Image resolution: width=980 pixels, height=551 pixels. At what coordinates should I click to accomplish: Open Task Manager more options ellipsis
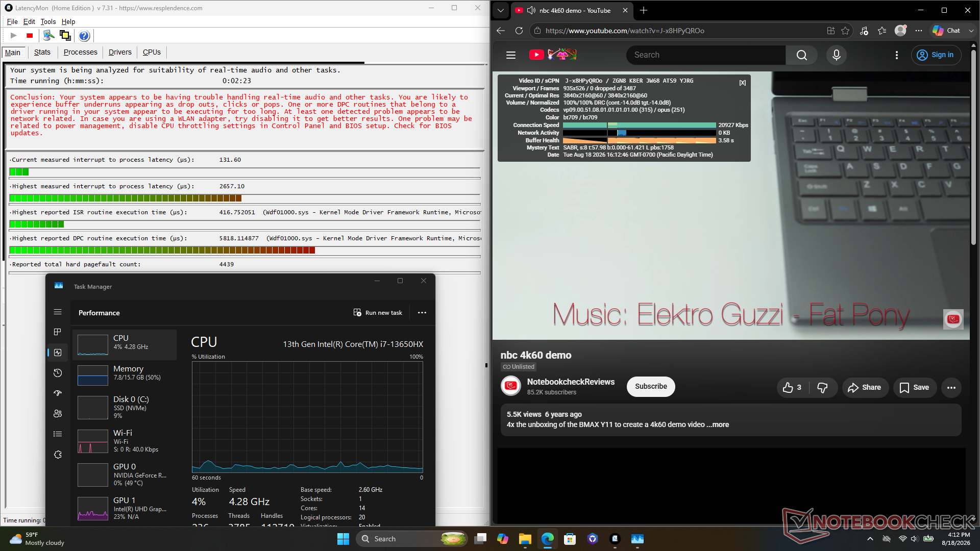[422, 313]
